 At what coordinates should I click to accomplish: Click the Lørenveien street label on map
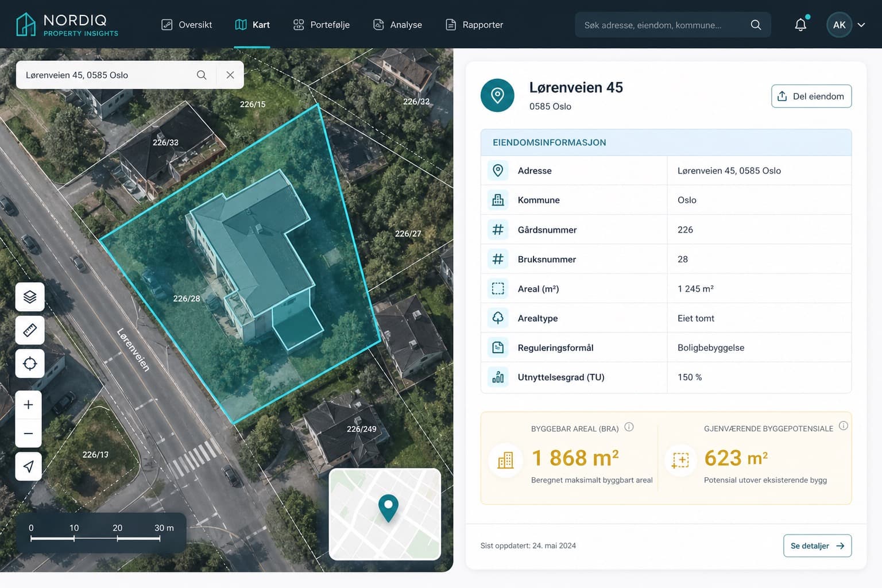[134, 350]
